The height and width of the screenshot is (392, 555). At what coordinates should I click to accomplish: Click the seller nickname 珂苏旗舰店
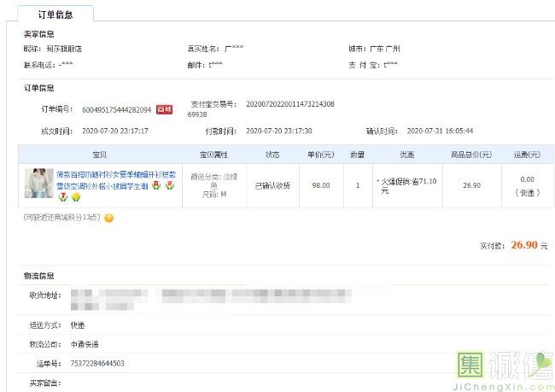coord(64,49)
